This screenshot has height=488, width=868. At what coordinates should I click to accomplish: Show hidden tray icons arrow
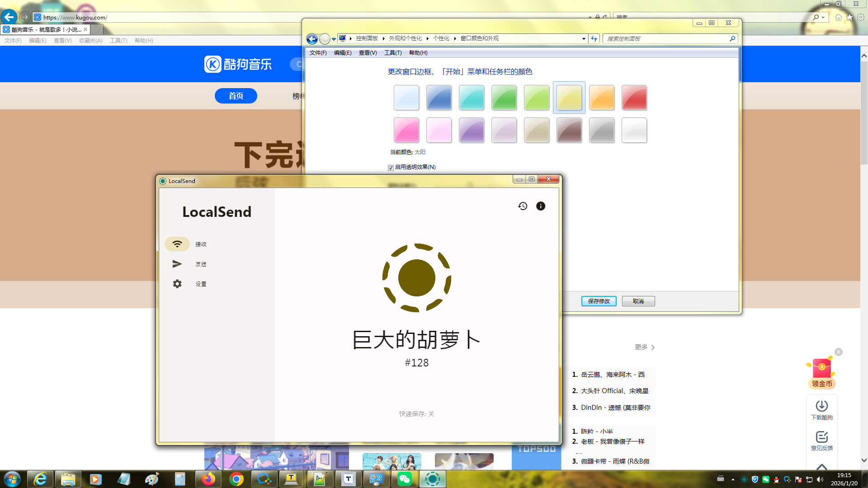tap(733, 479)
